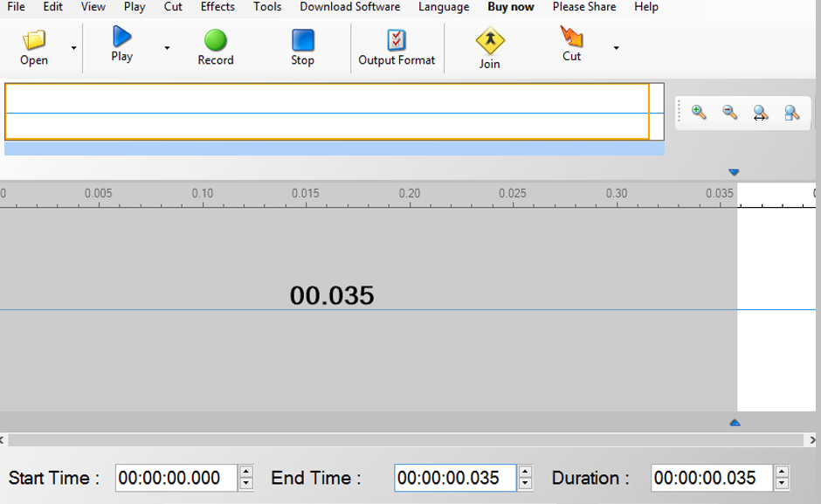Click the unselected white waveform region
Image resolution: width=821 pixels, height=504 pixels.
[776, 309]
